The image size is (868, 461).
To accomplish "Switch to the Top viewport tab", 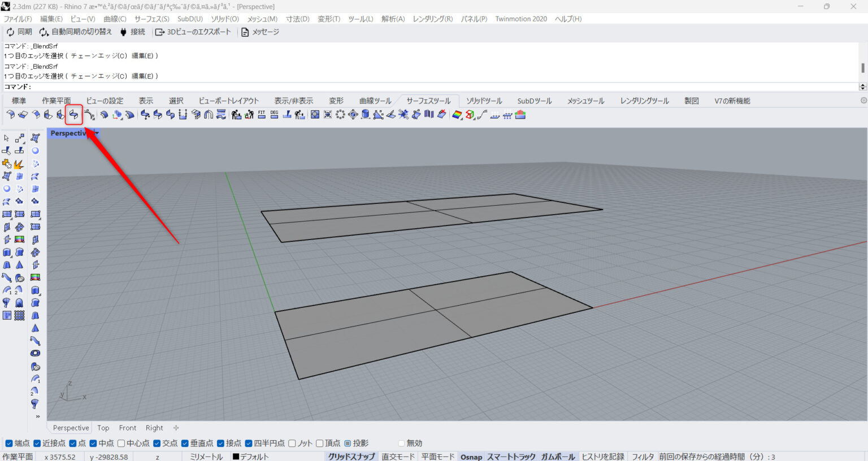I will click(x=103, y=428).
